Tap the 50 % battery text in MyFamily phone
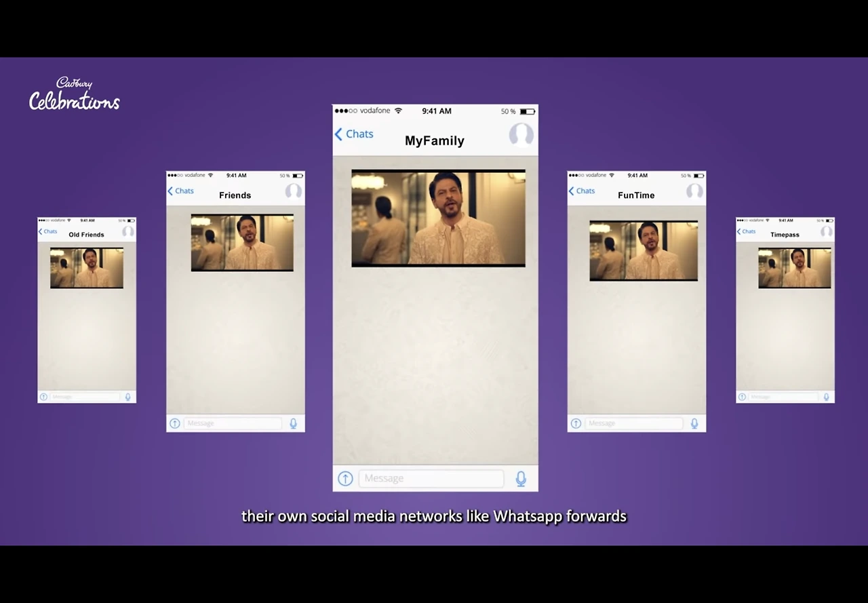868x603 pixels. [x=509, y=111]
